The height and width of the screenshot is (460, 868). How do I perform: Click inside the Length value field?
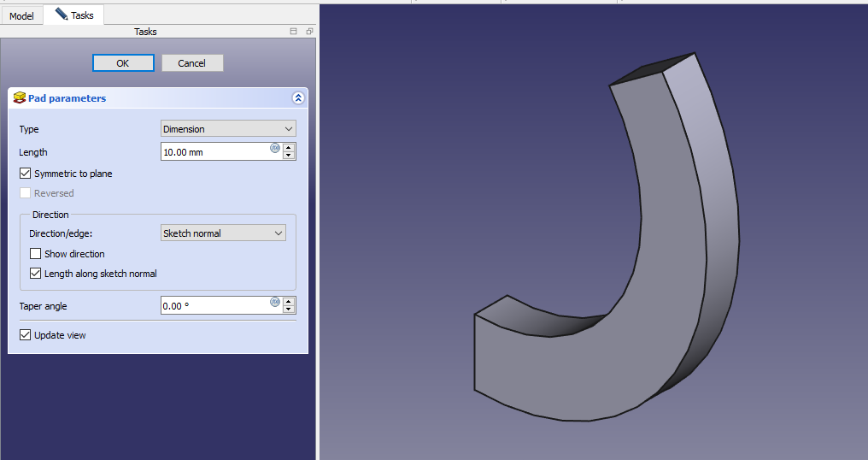point(214,152)
